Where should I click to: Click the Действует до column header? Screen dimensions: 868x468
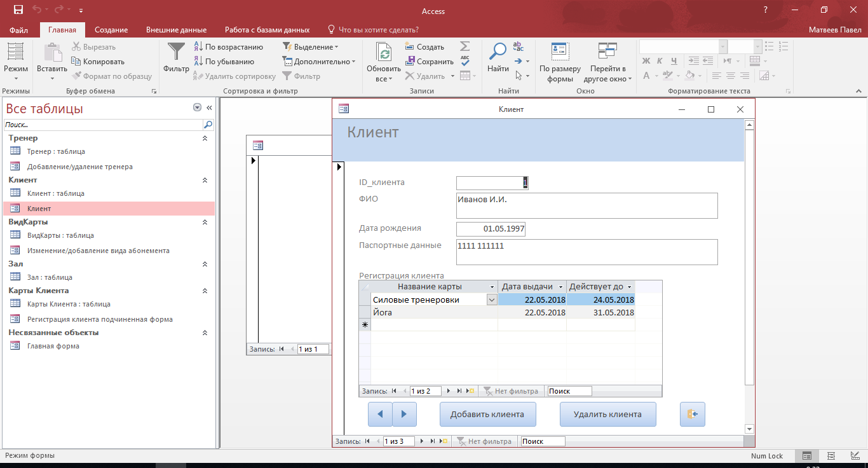coord(600,287)
